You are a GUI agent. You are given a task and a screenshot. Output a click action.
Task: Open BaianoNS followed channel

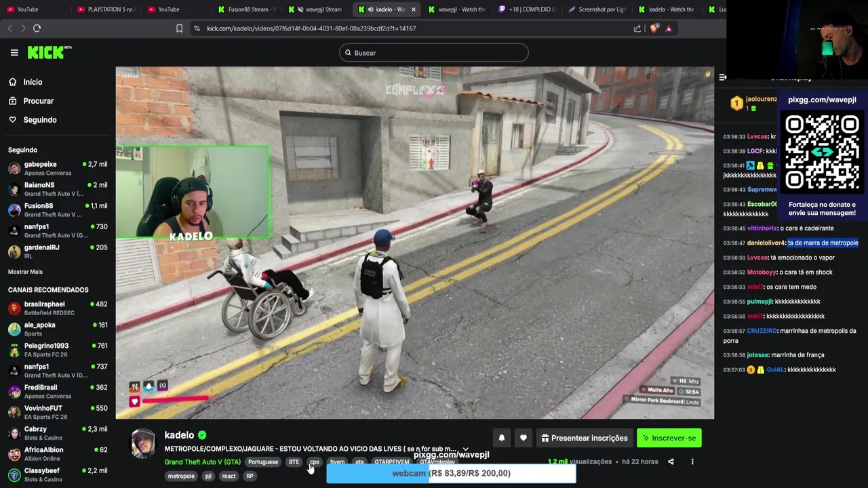point(58,189)
